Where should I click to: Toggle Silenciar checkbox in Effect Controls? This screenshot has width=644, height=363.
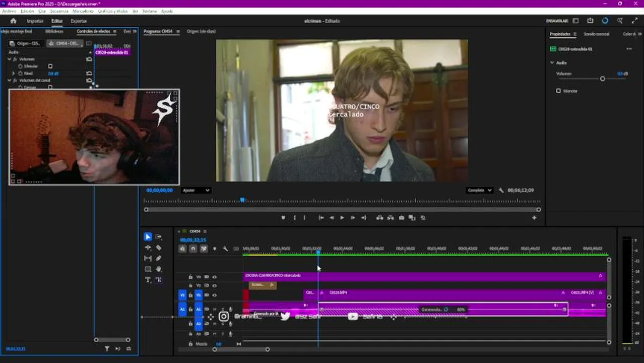(50, 66)
